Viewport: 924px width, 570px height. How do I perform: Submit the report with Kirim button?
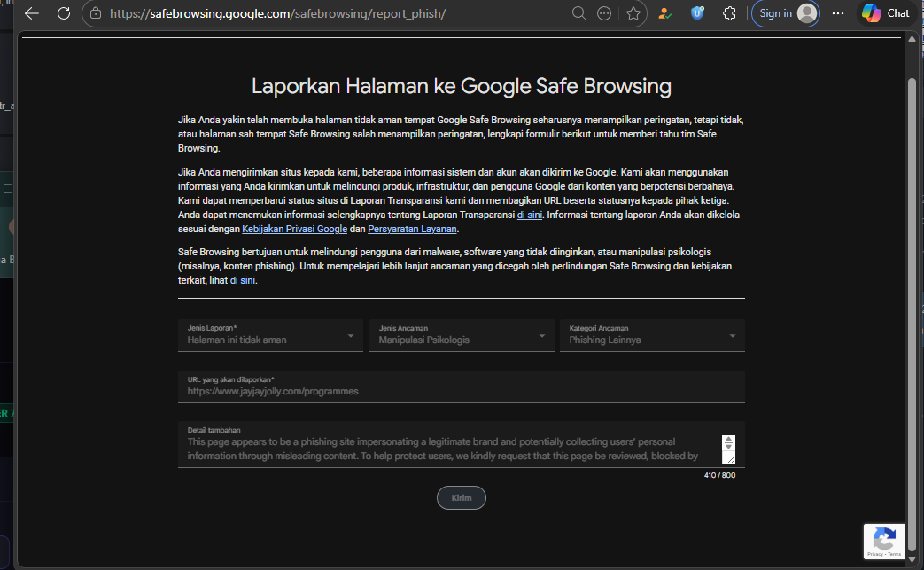pyautogui.click(x=462, y=497)
